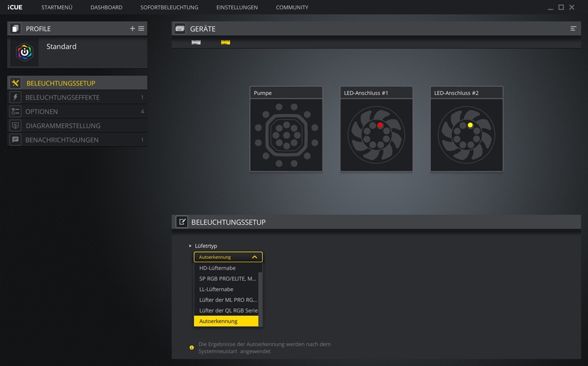Select the LED-Anschluss #2 fan card
This screenshot has width=588, height=366.
pyautogui.click(x=466, y=129)
